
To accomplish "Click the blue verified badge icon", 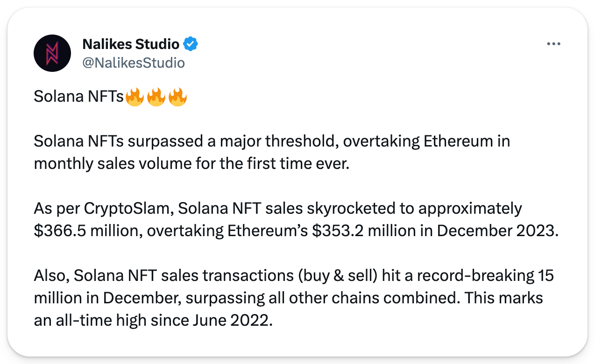I will [191, 44].
